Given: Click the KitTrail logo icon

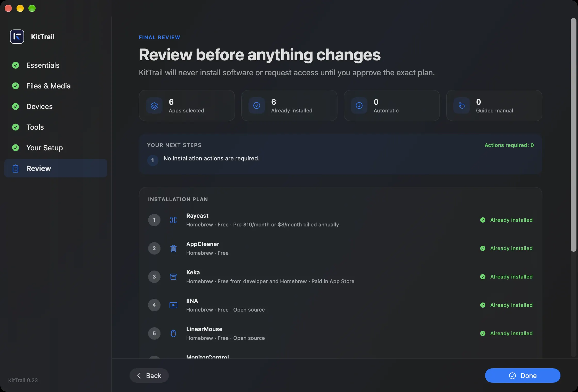Looking at the screenshot, I should 17,37.
